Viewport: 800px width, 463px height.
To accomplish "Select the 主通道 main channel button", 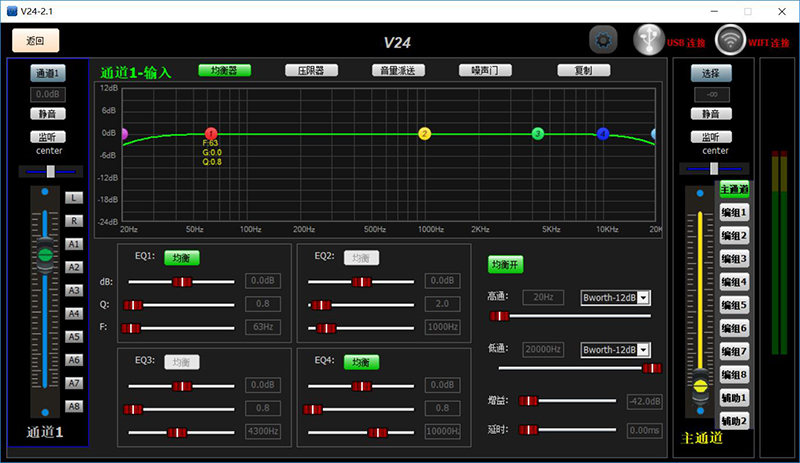I will tap(734, 189).
